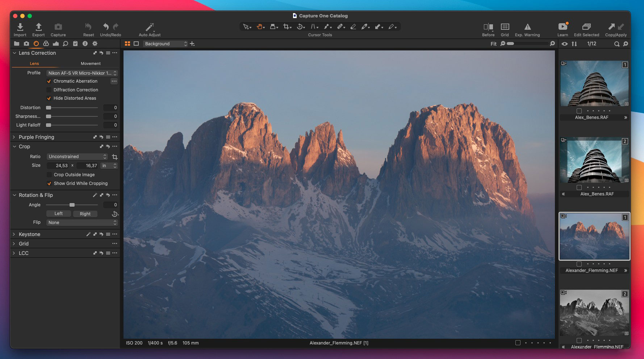Select the Crop cursor tool
The height and width of the screenshot is (359, 644).
pos(287,27)
